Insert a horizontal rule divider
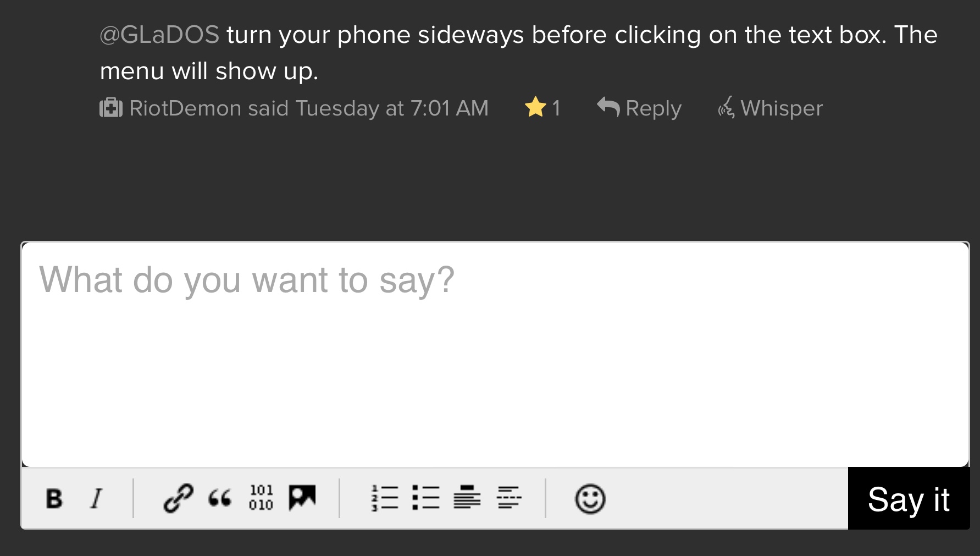Viewport: 980px width, 556px height. pos(509,498)
